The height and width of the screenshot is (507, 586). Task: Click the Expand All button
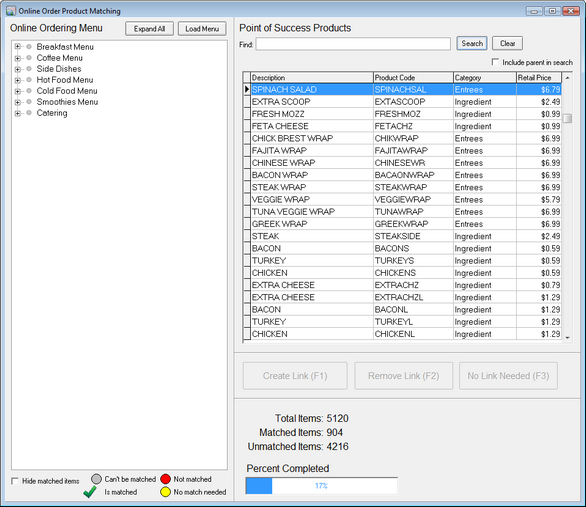coord(149,29)
